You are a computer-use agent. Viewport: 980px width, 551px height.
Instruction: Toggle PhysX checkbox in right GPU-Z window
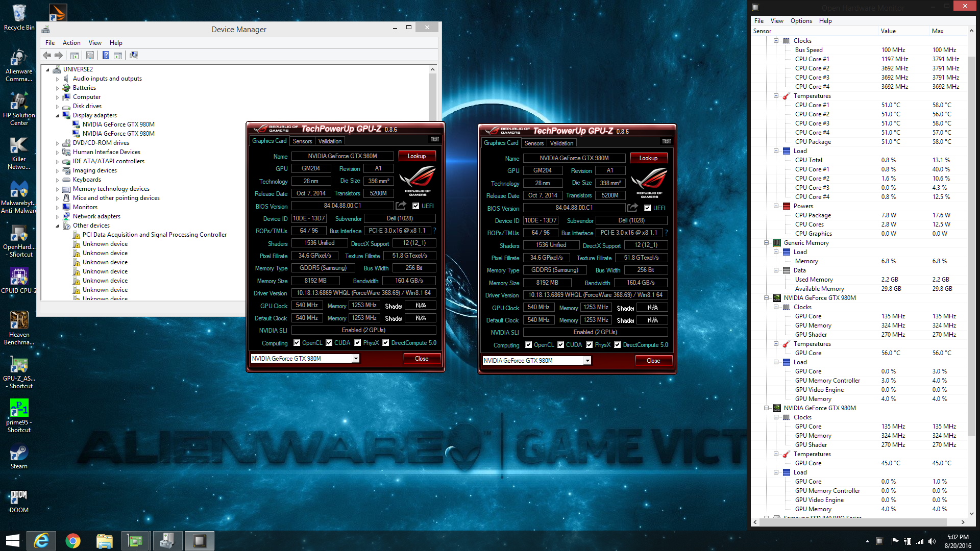(590, 345)
